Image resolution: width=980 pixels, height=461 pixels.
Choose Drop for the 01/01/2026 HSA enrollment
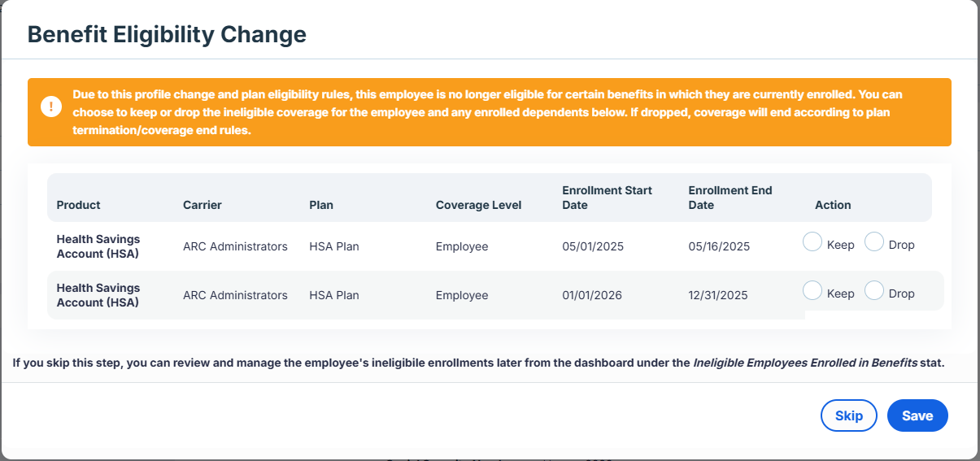[874, 291]
